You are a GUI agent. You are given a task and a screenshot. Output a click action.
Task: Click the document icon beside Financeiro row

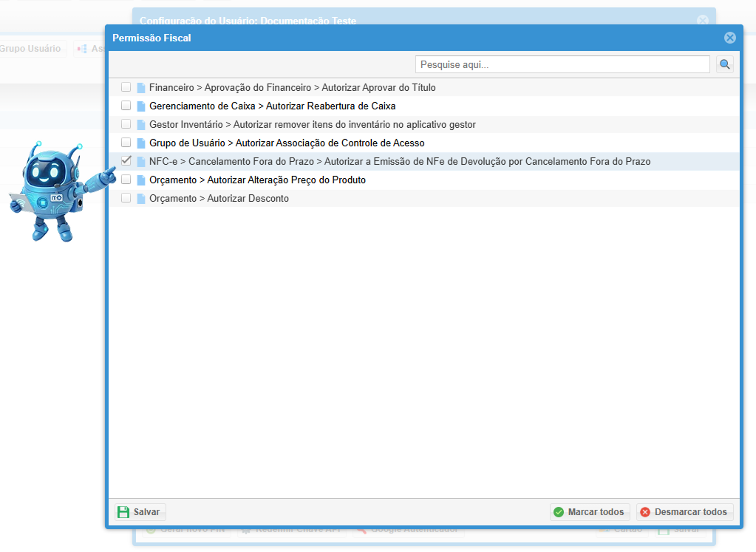(x=141, y=88)
